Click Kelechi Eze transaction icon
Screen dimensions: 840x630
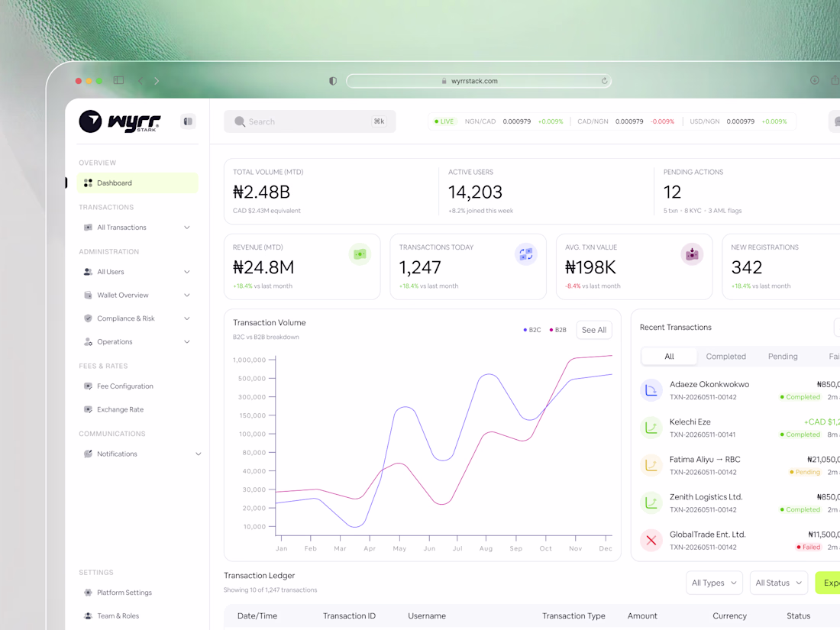pyautogui.click(x=651, y=428)
